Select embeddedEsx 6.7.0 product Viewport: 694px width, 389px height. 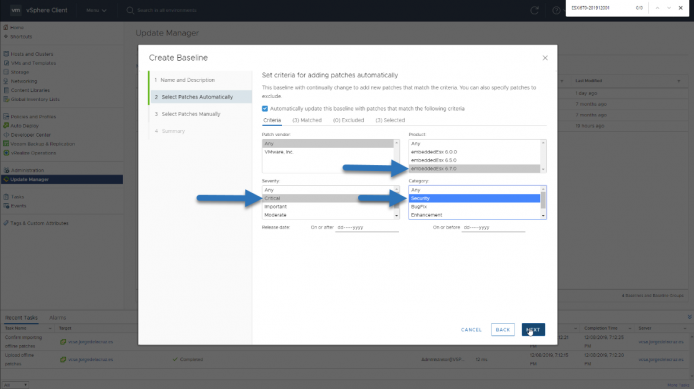[474, 169]
